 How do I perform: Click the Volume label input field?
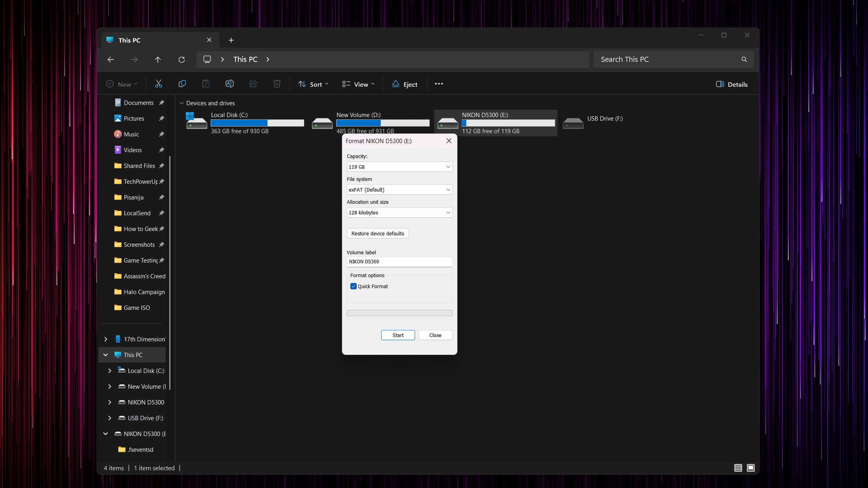click(x=399, y=262)
